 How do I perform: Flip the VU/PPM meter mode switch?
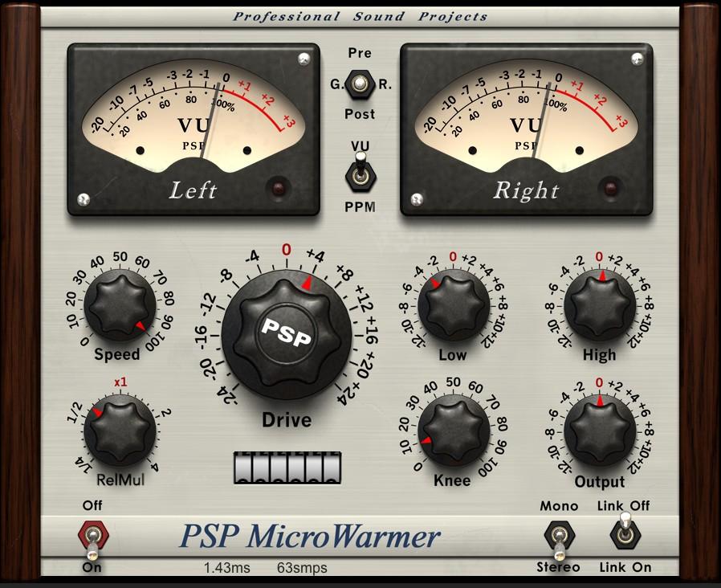[360, 174]
